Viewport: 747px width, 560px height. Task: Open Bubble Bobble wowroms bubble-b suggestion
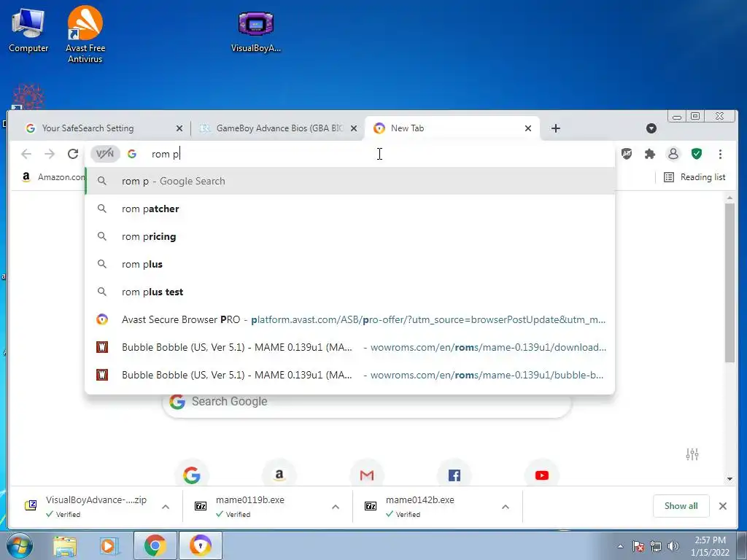coord(349,375)
